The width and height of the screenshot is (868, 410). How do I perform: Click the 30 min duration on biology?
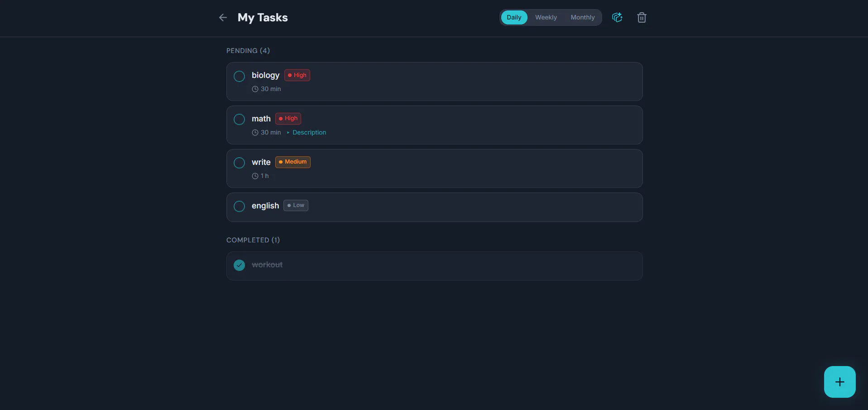(267, 89)
